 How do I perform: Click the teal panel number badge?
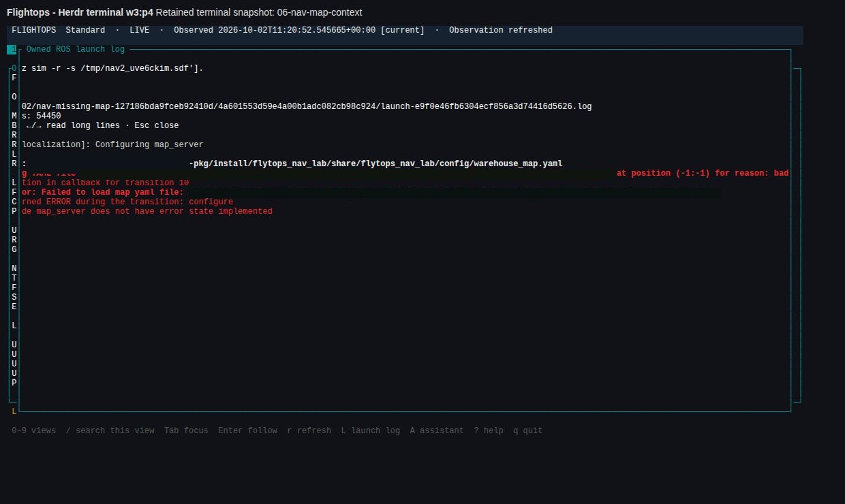pyautogui.click(x=12, y=49)
